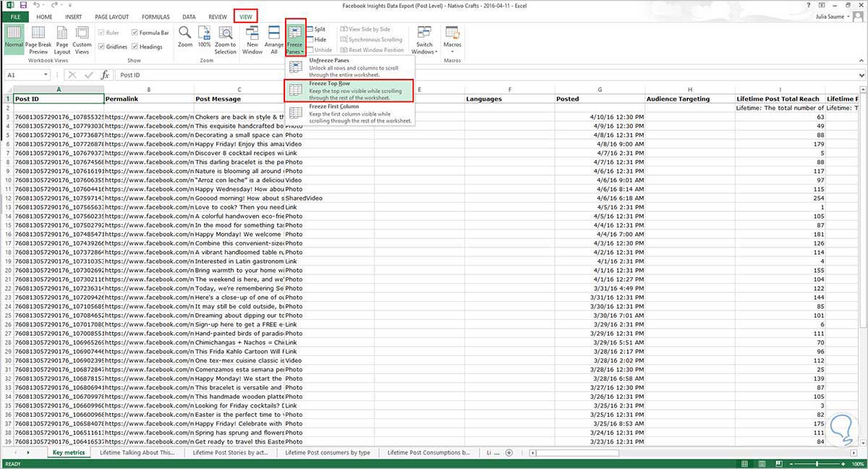
Task: Click the Synchronous Scrolling command
Action: (x=371, y=40)
